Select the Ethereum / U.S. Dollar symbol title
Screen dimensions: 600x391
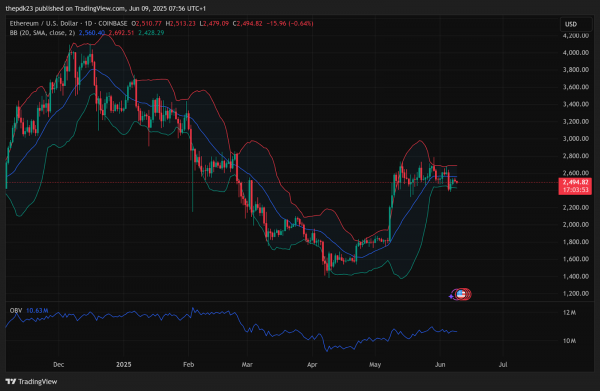44,23
